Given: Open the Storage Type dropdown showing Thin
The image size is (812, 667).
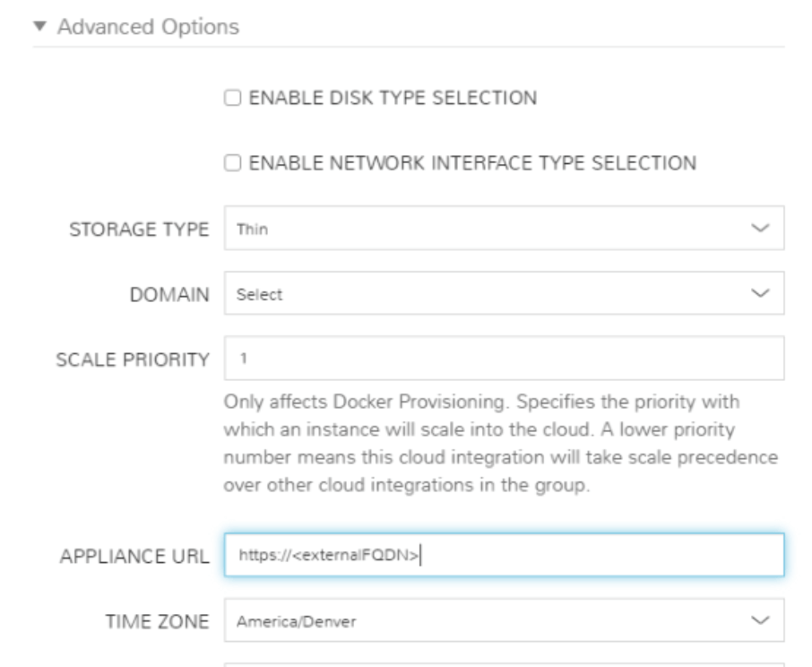Looking at the screenshot, I should (484, 230).
